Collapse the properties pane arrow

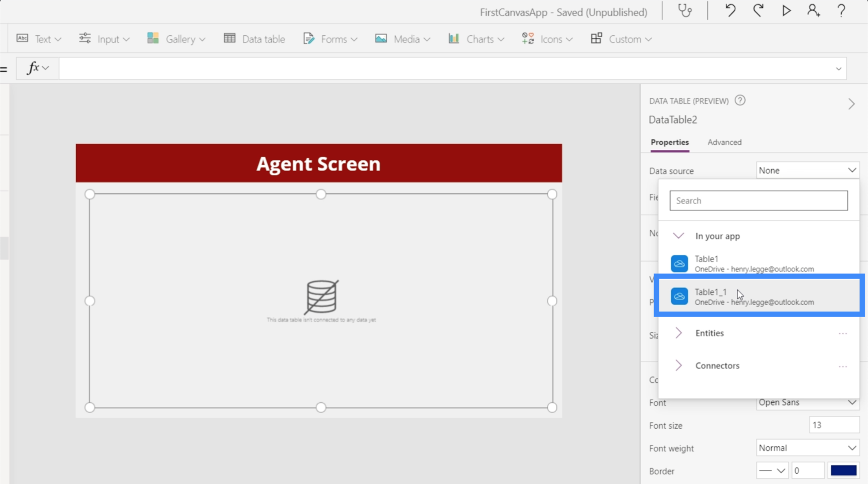(x=851, y=104)
